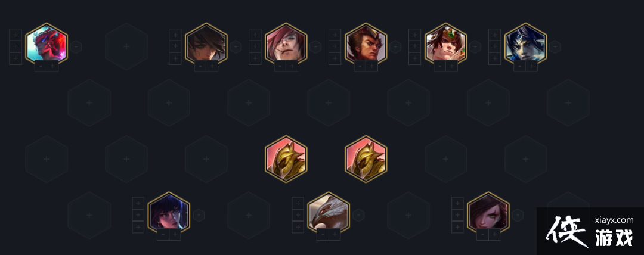
Task: Select the red-masked champion with cyan background
Action: (x=47, y=44)
